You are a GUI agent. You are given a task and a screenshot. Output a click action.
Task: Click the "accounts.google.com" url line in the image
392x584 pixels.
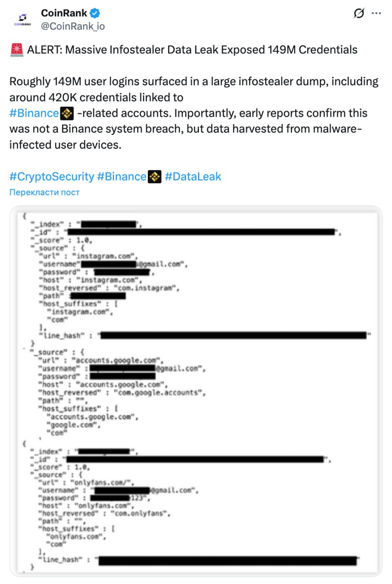[x=100, y=360]
